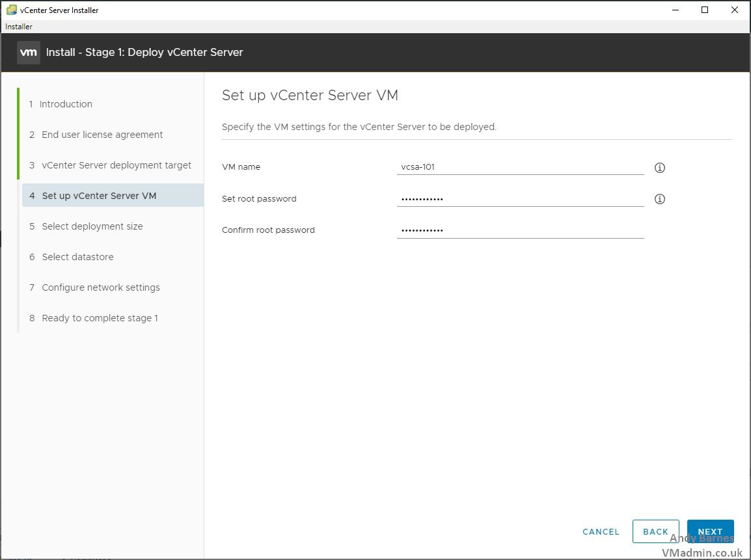Click the Set root password label
The image size is (751, 560).
click(259, 198)
